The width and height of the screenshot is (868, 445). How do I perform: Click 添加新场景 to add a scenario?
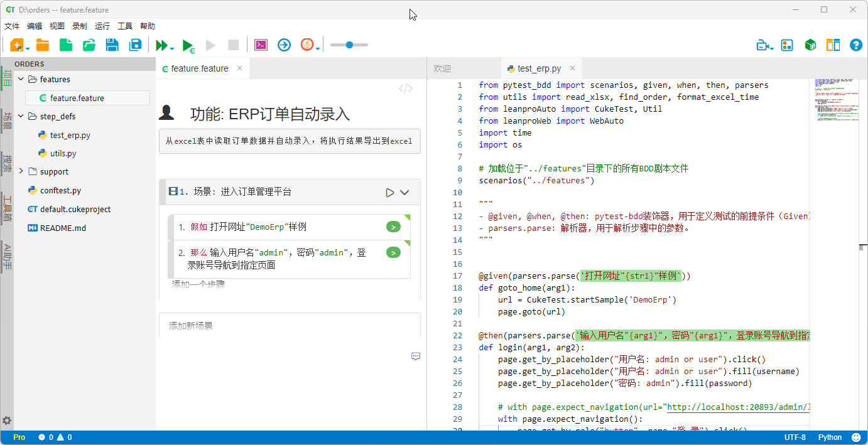coord(191,326)
